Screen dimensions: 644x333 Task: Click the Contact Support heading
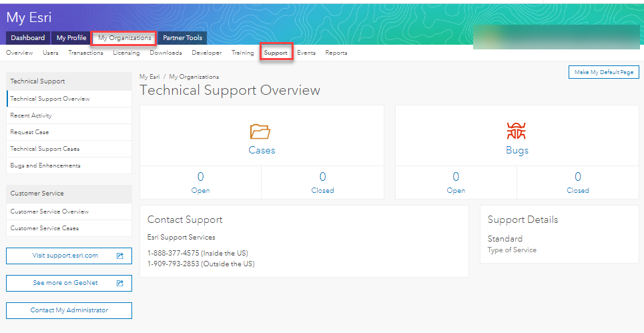(185, 220)
